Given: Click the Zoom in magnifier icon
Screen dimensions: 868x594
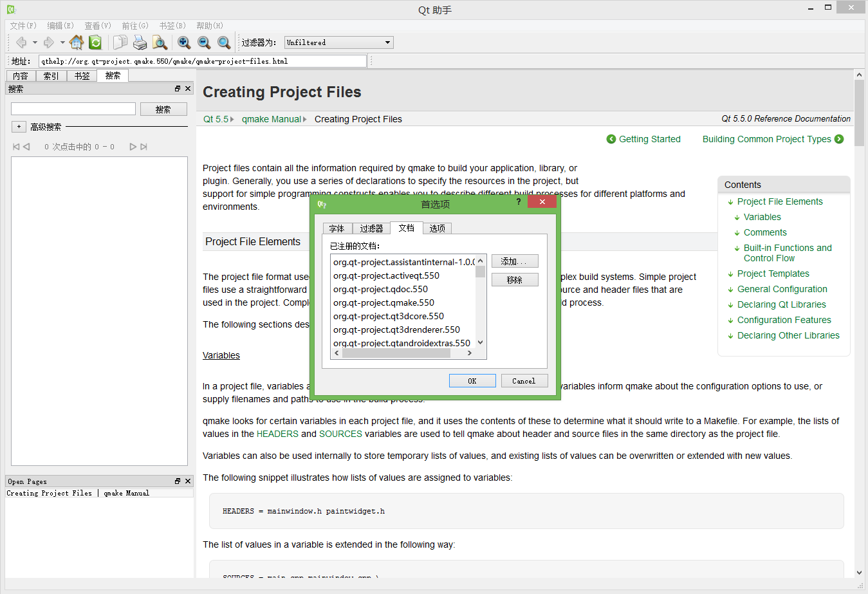Looking at the screenshot, I should coord(184,42).
